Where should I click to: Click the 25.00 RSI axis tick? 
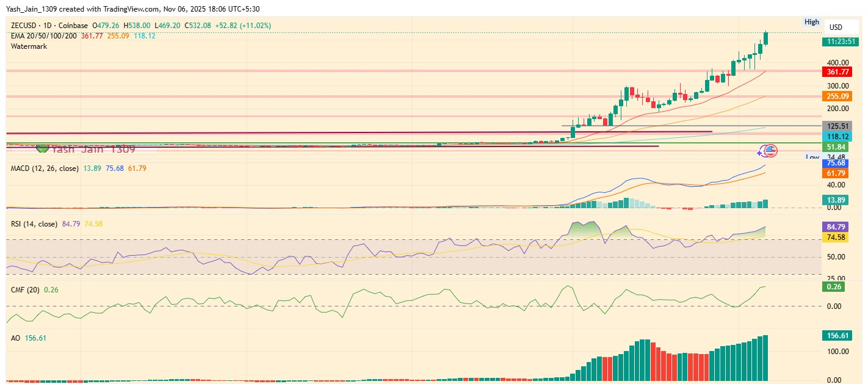[x=836, y=278]
